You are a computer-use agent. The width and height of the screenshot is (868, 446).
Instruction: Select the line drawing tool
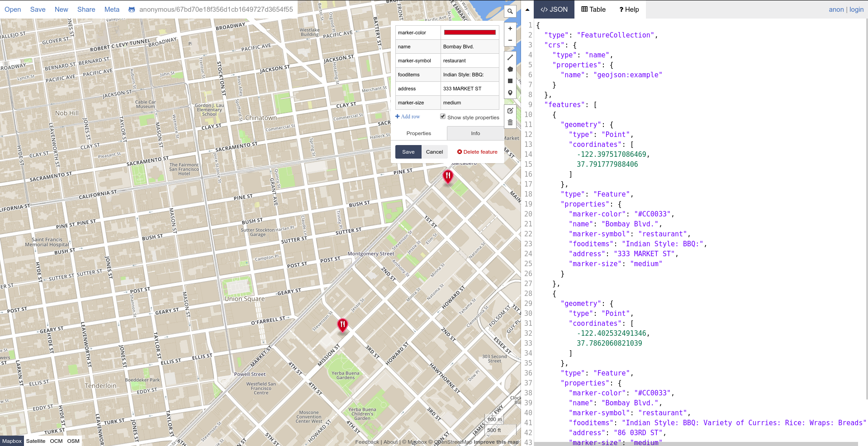(510, 57)
